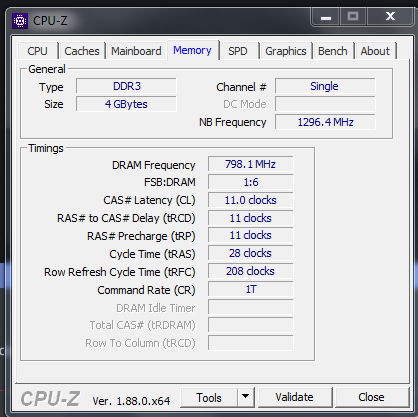Open the CPU tab

[37, 51]
